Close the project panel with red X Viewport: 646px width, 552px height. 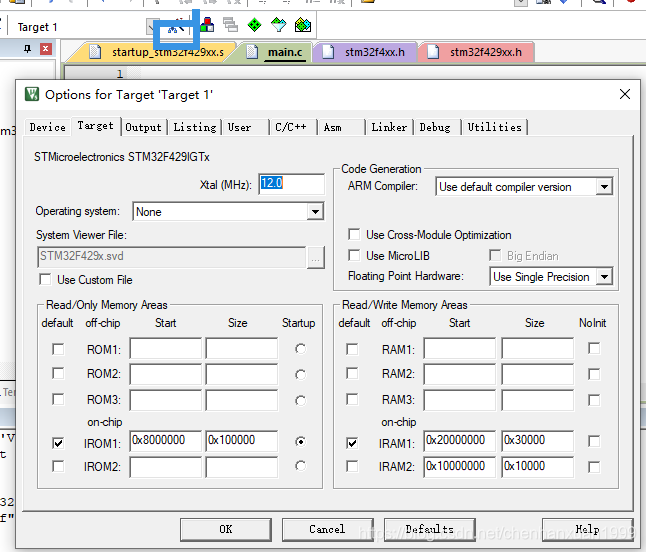[46, 49]
